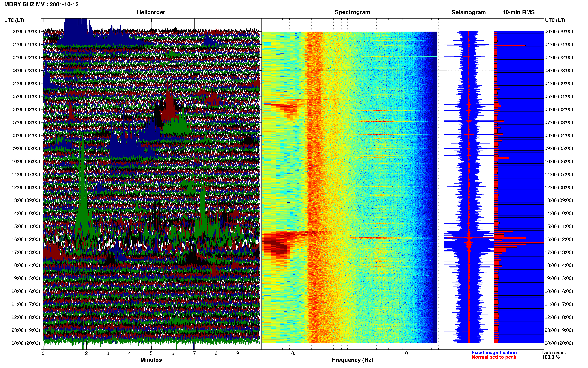Click left time label 03:00 (23:00)

26,71
